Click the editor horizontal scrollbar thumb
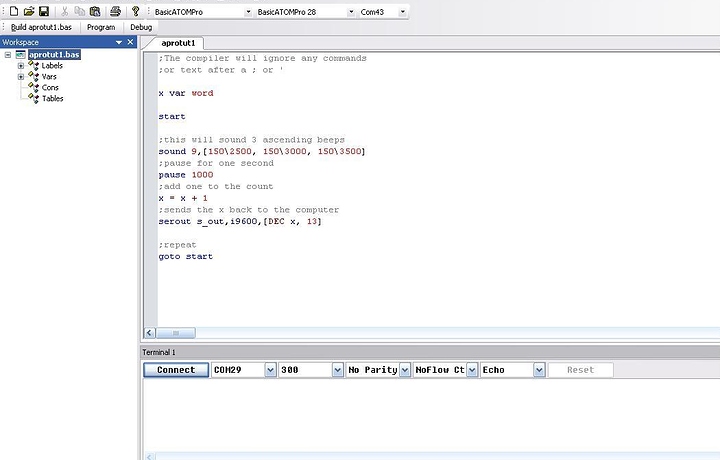 (176, 333)
